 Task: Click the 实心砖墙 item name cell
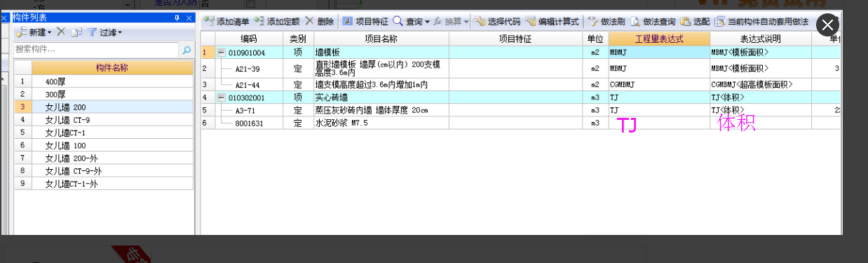pos(381,97)
